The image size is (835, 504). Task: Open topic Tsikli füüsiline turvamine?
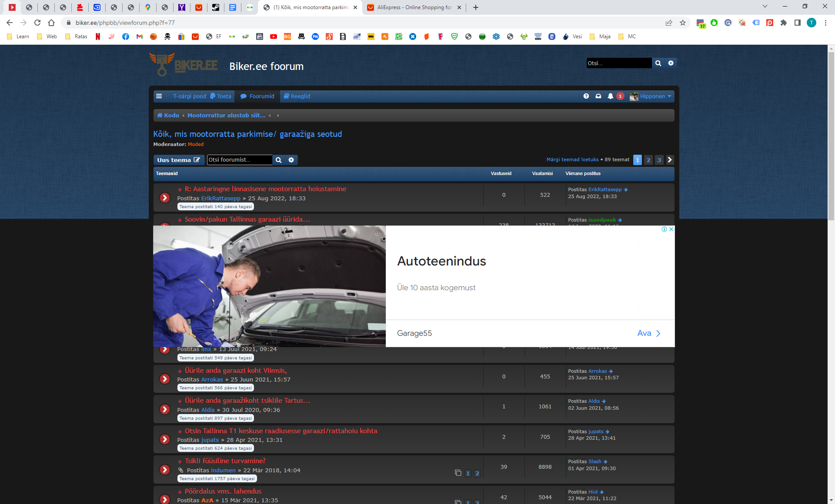click(225, 461)
